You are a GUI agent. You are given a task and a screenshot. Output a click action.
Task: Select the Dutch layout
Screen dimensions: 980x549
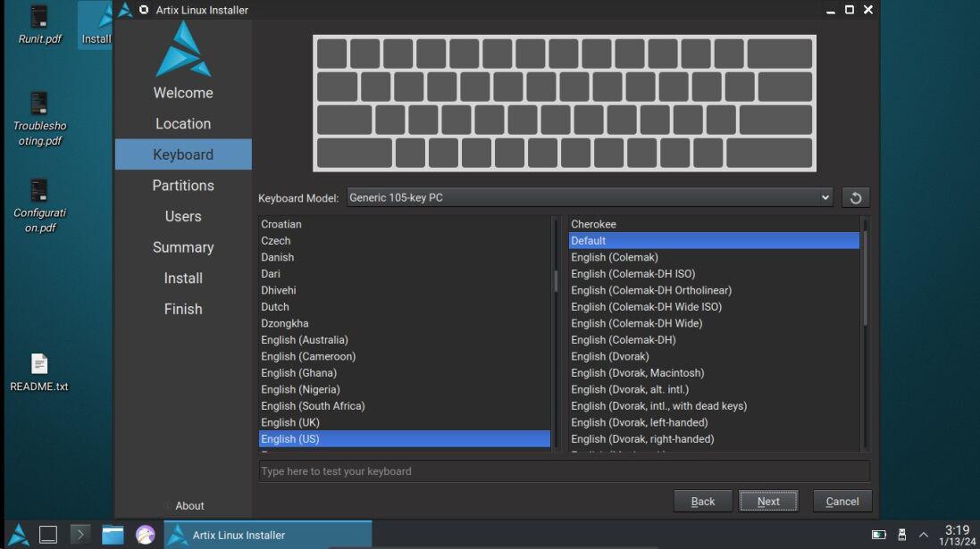[405, 307]
